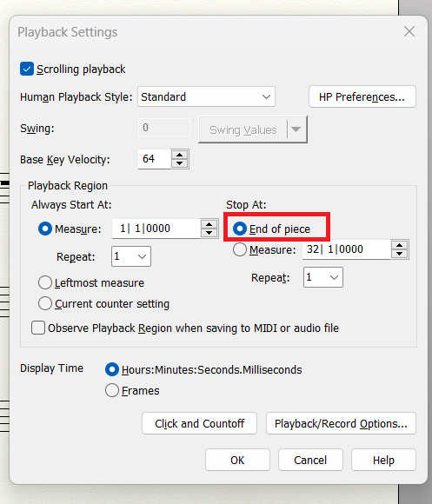
Task: Expand the Always Start At Repeat dropdown
Action: tap(131, 256)
